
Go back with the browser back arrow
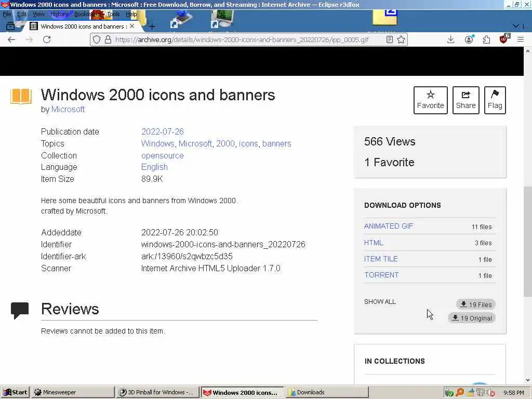(11, 39)
